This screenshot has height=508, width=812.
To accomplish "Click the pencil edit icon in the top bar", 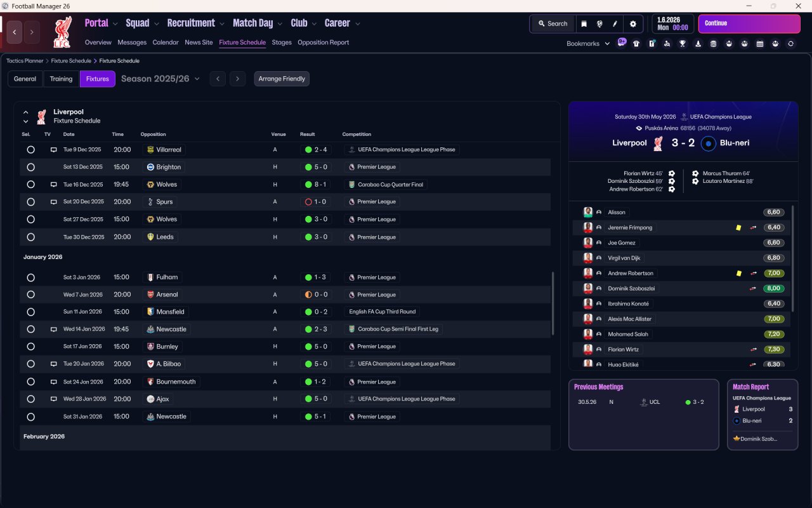I will [615, 23].
